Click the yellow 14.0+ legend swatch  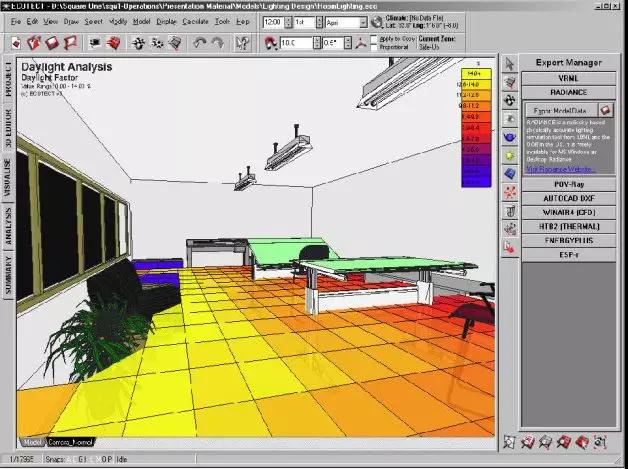[x=476, y=74]
